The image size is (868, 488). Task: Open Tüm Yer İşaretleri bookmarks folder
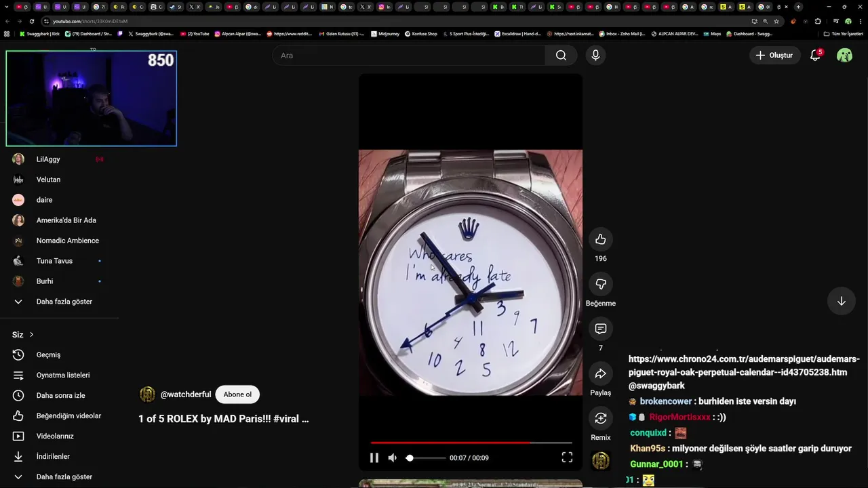click(843, 33)
